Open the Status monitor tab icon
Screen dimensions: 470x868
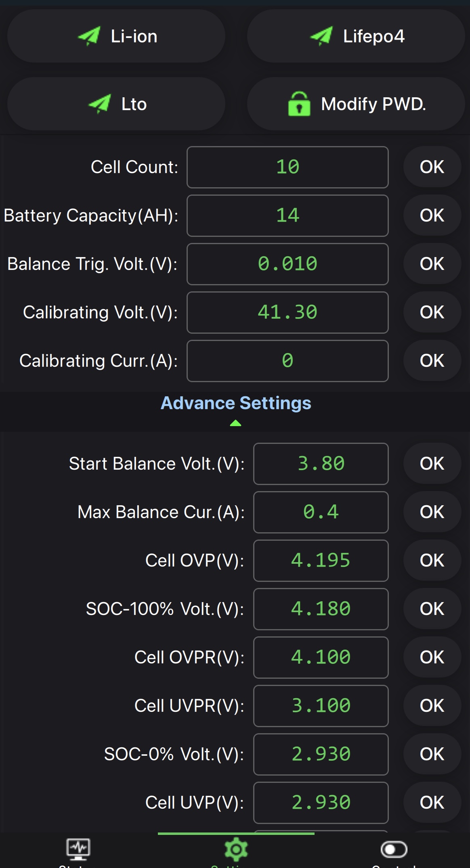[x=78, y=849]
